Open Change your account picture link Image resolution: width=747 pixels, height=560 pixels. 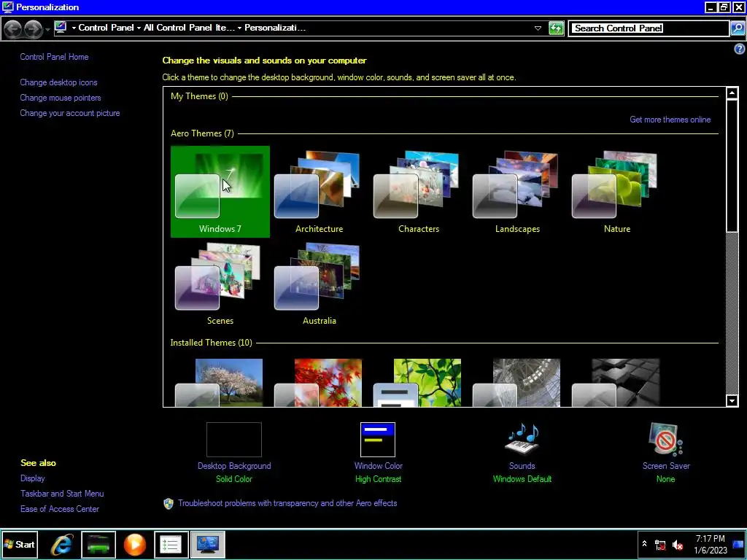70,113
